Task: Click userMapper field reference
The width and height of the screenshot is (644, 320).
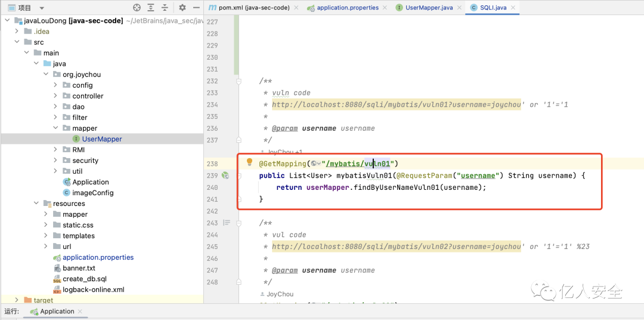Action: pyautogui.click(x=327, y=187)
